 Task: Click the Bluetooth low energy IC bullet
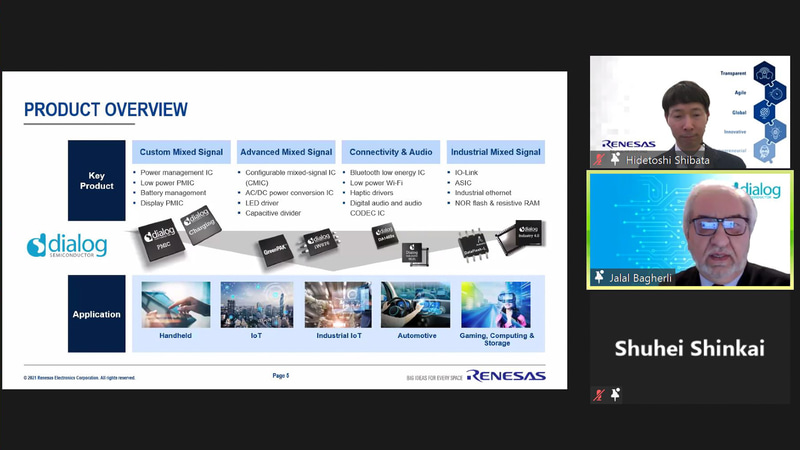(x=387, y=172)
